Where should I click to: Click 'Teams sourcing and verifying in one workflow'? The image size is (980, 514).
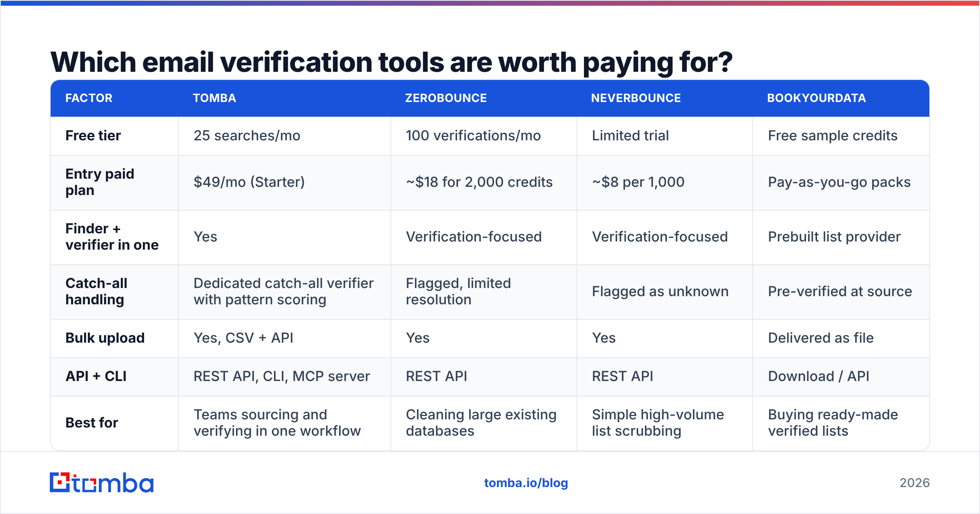click(277, 423)
